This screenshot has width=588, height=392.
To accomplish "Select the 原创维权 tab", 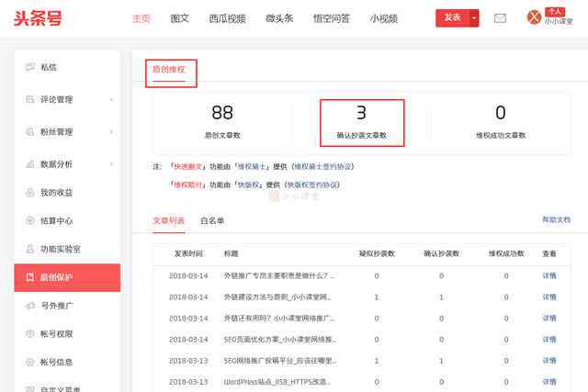I will coord(169,70).
